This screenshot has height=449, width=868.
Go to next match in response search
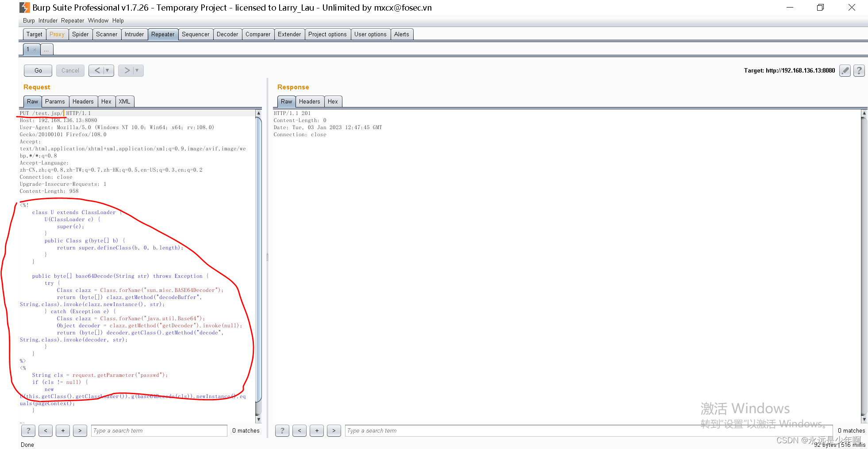tap(334, 430)
